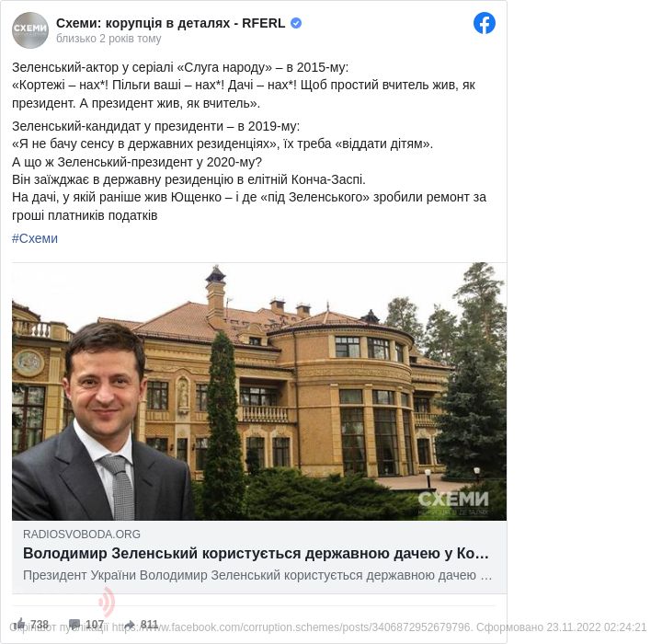Viewport: 662px width, 644px height.
Task: Open the #Схеми hashtag
Action: 35,238
